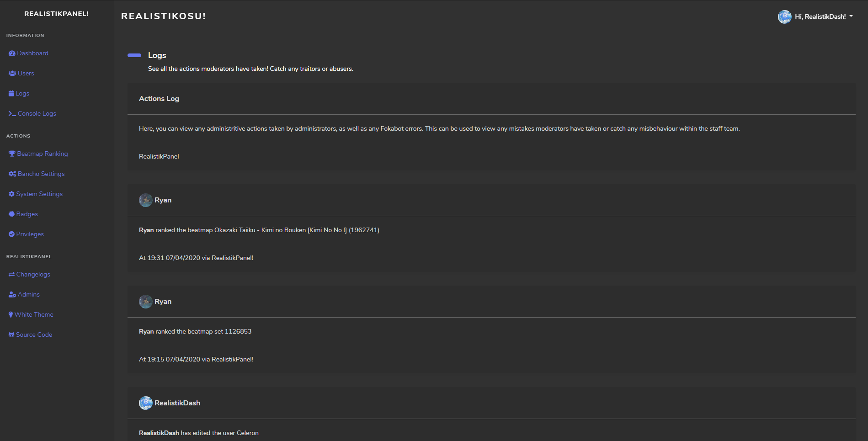Click the White Theme lightbulb icon

pyautogui.click(x=11, y=315)
